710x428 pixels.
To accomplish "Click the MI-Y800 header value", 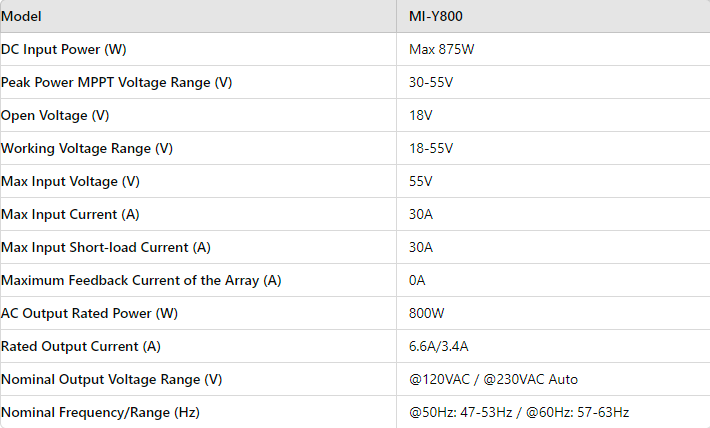I will [436, 16].
